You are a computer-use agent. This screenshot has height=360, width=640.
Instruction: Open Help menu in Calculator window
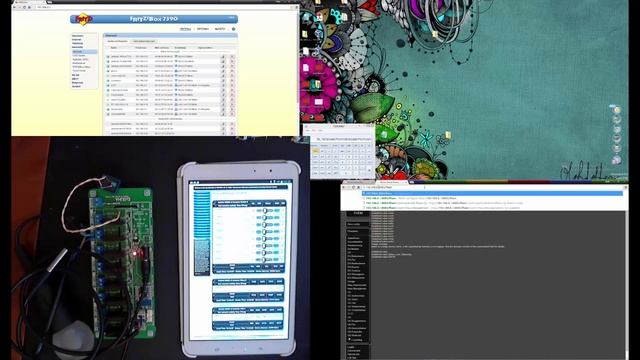tap(320, 131)
